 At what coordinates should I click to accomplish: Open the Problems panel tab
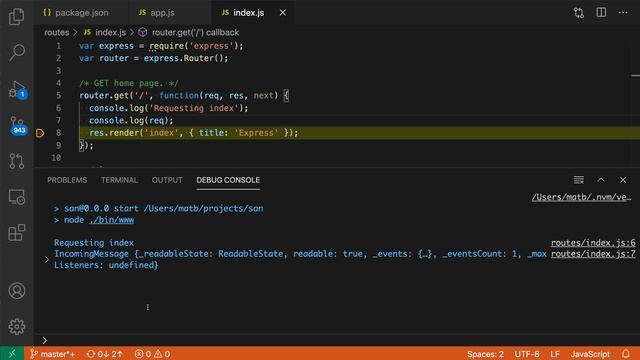[x=67, y=180]
